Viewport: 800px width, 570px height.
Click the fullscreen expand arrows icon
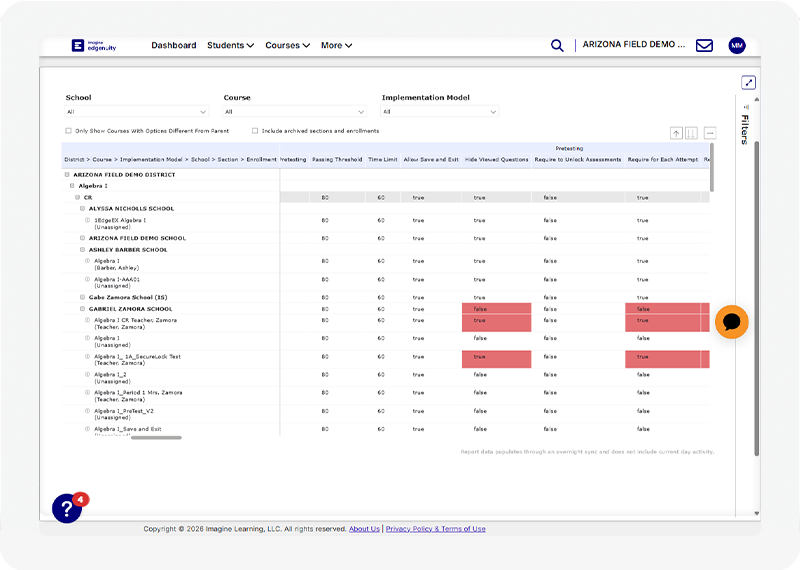click(748, 83)
